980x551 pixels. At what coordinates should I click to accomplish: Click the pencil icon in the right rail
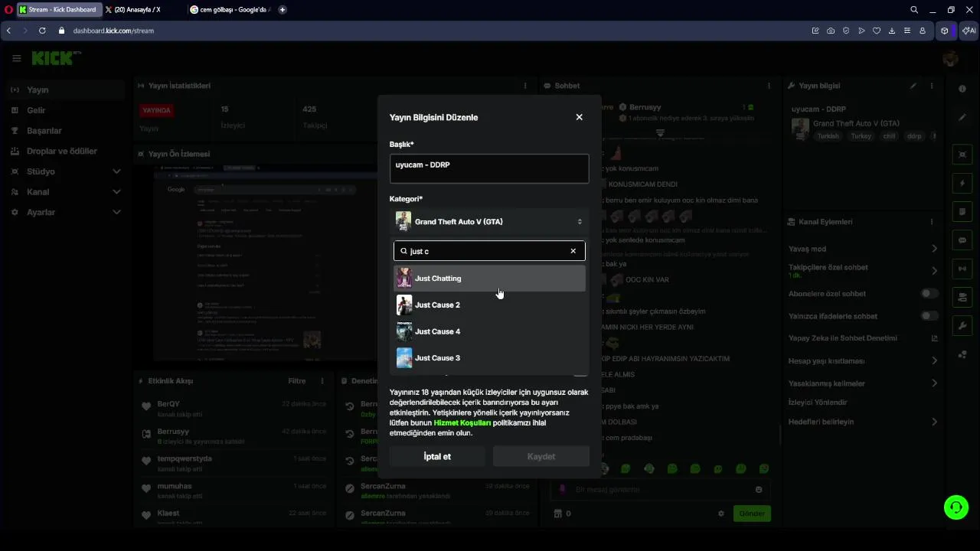click(962, 117)
